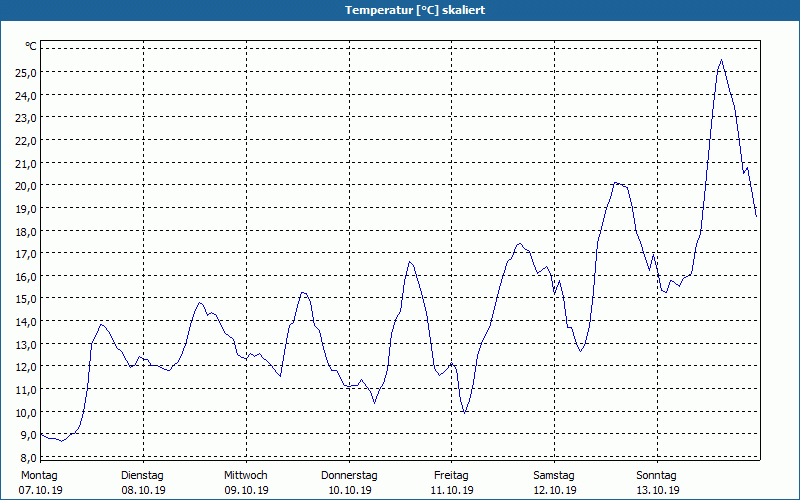Image resolution: width=800 pixels, height=500 pixels.
Task: Click the 20,0 temperature axis label
Action: tap(26, 186)
